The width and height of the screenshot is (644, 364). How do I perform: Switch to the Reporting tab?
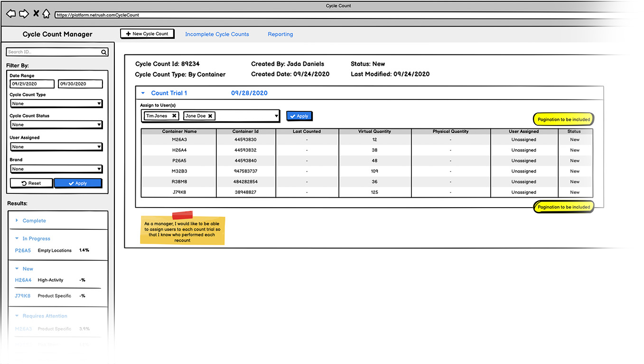click(x=280, y=34)
